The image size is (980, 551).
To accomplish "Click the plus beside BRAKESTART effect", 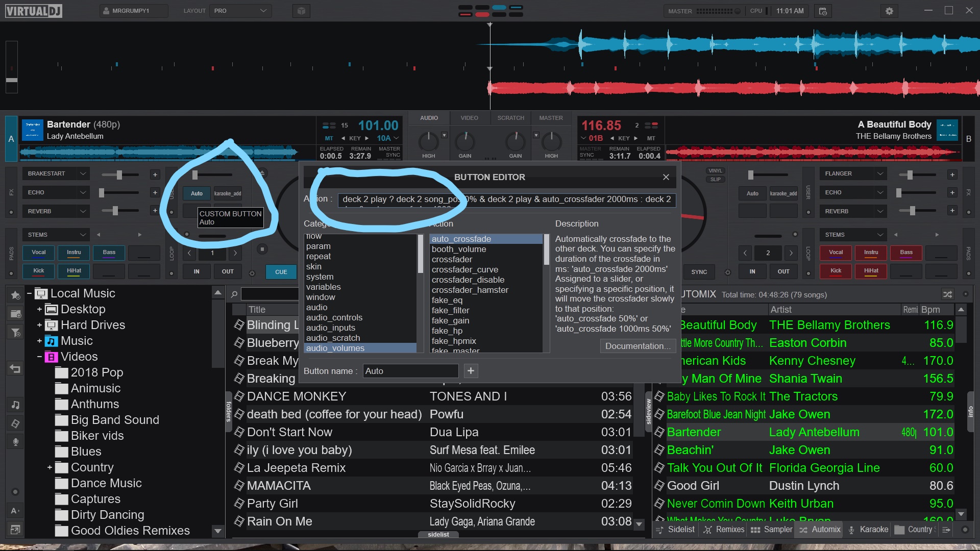I will (x=155, y=174).
